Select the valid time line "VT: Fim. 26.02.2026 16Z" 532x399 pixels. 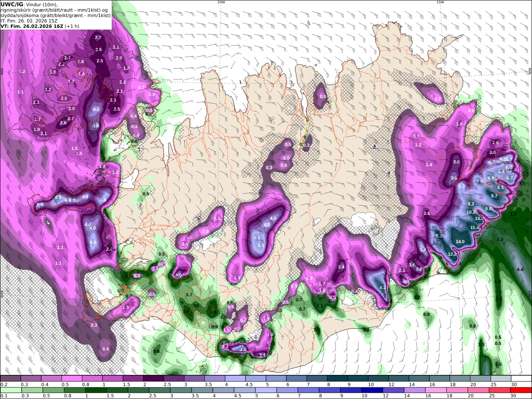(32, 26)
